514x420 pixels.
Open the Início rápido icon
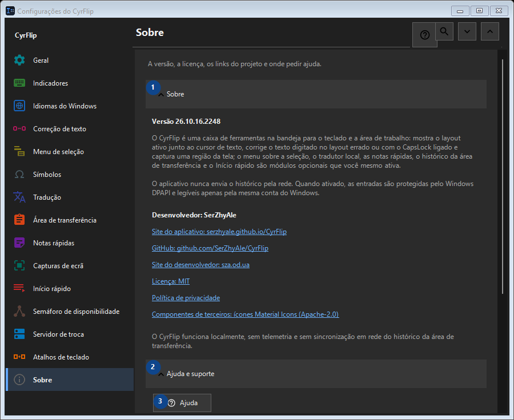click(19, 288)
